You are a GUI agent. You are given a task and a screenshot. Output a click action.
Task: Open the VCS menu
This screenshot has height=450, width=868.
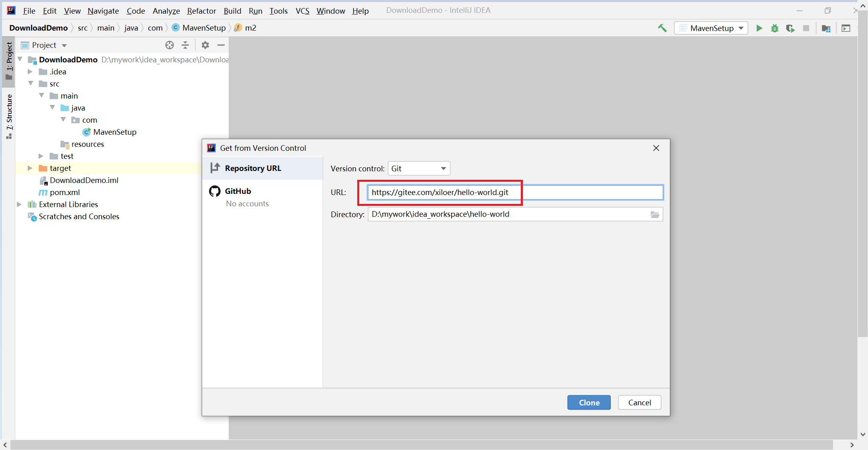coord(302,11)
